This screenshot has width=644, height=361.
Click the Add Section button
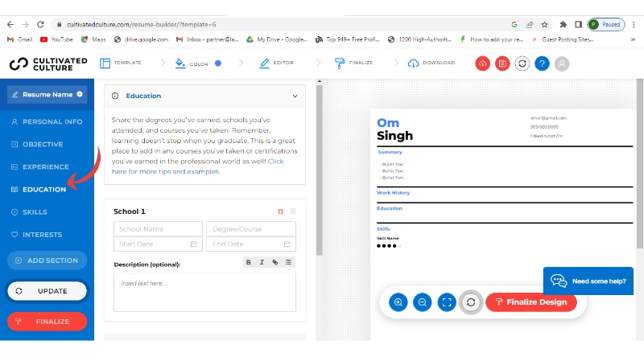47,260
